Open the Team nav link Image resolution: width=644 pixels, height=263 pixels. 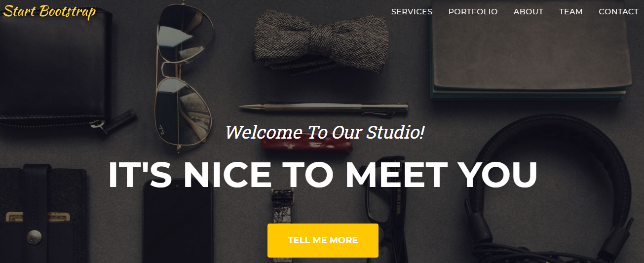point(570,11)
